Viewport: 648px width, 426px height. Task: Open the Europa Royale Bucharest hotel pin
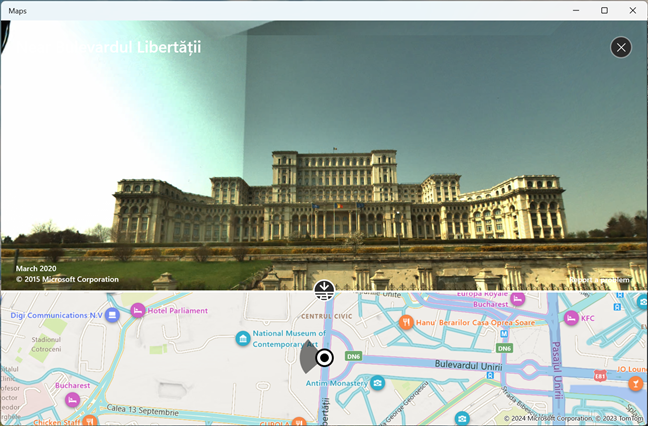click(x=517, y=298)
